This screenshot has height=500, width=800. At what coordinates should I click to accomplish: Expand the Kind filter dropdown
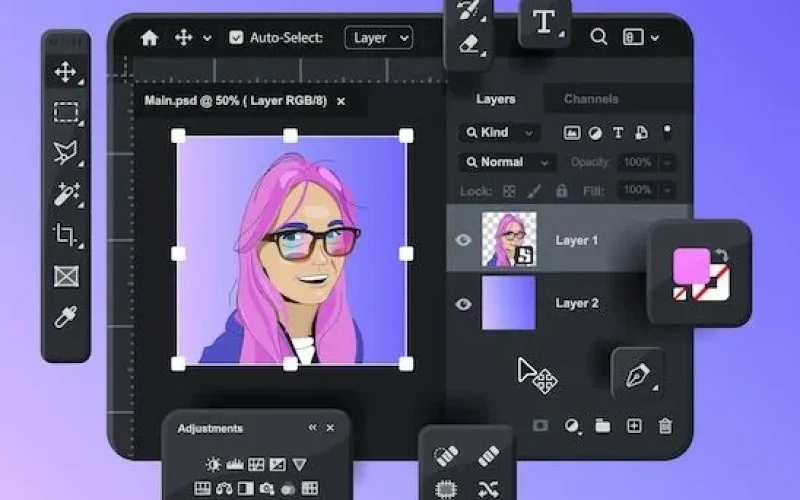(500, 132)
